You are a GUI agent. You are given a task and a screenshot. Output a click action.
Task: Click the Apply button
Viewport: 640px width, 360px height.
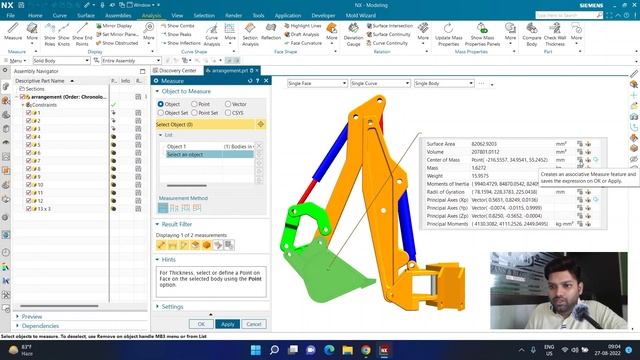point(228,324)
